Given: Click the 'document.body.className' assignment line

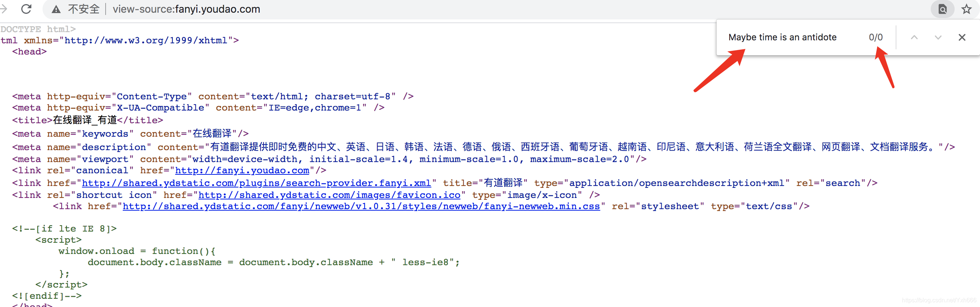Looking at the screenshot, I should (274, 263).
